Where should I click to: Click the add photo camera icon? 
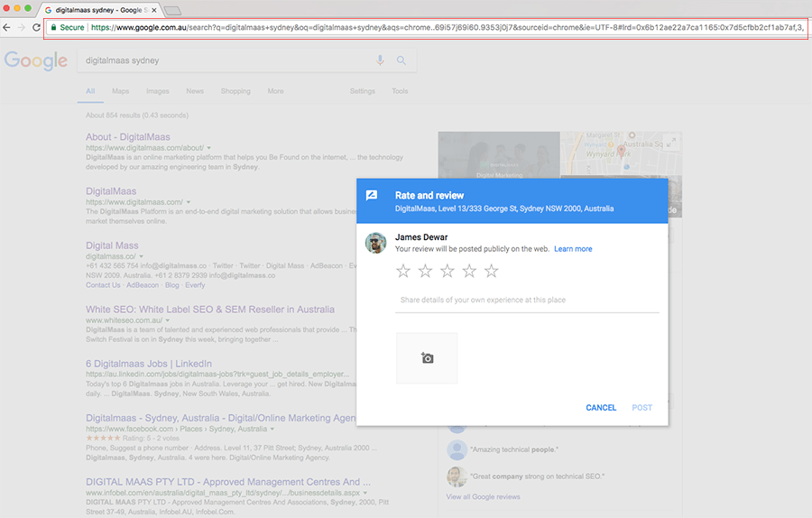[427, 358]
